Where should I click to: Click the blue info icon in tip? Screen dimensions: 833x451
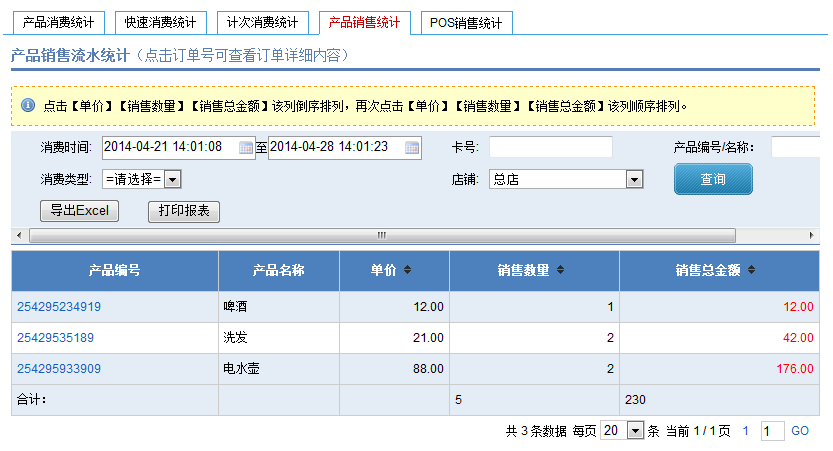(28, 105)
